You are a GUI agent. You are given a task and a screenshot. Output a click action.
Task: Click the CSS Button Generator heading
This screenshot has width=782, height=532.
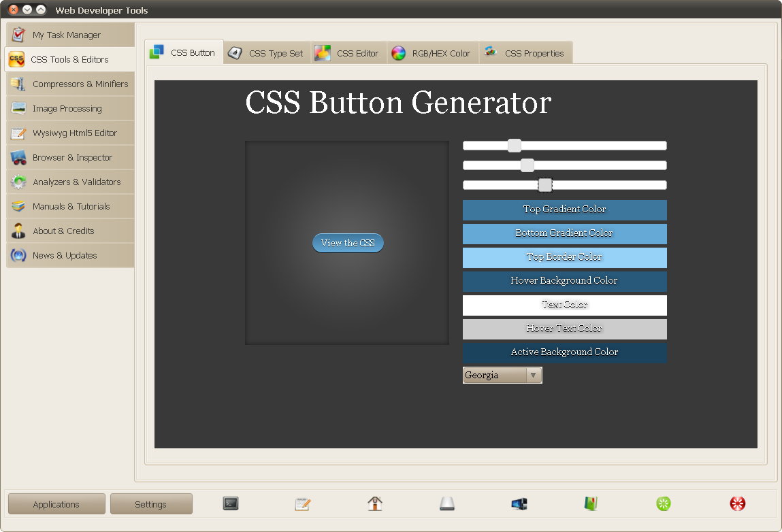click(398, 103)
